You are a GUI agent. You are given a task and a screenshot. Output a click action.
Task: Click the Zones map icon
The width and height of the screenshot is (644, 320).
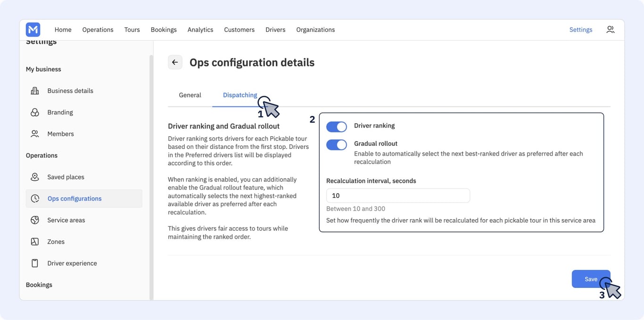[35, 242]
